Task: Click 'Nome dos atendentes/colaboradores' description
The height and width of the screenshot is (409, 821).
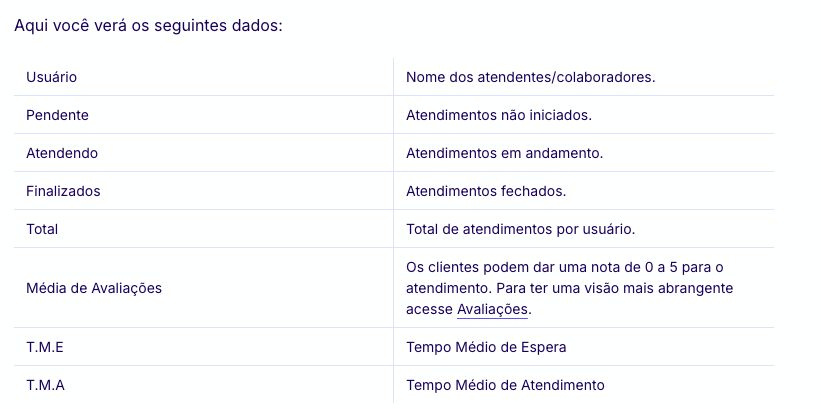Action: click(x=530, y=77)
